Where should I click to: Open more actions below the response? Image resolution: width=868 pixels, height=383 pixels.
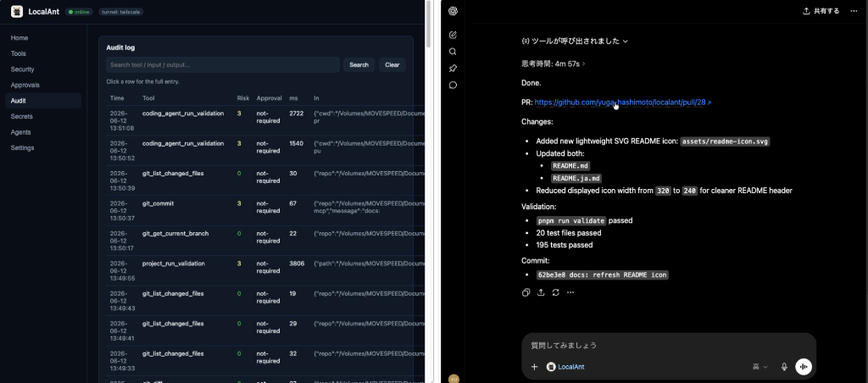(x=570, y=292)
